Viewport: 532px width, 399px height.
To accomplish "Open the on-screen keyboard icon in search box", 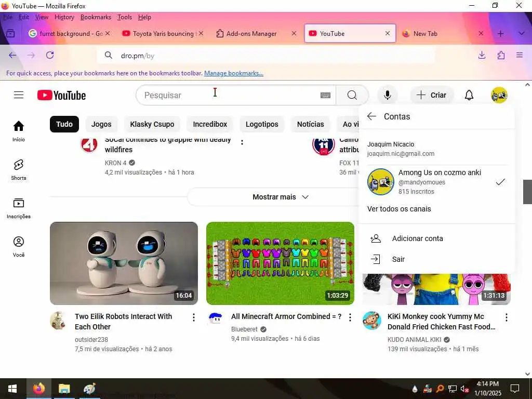I will coord(325,96).
